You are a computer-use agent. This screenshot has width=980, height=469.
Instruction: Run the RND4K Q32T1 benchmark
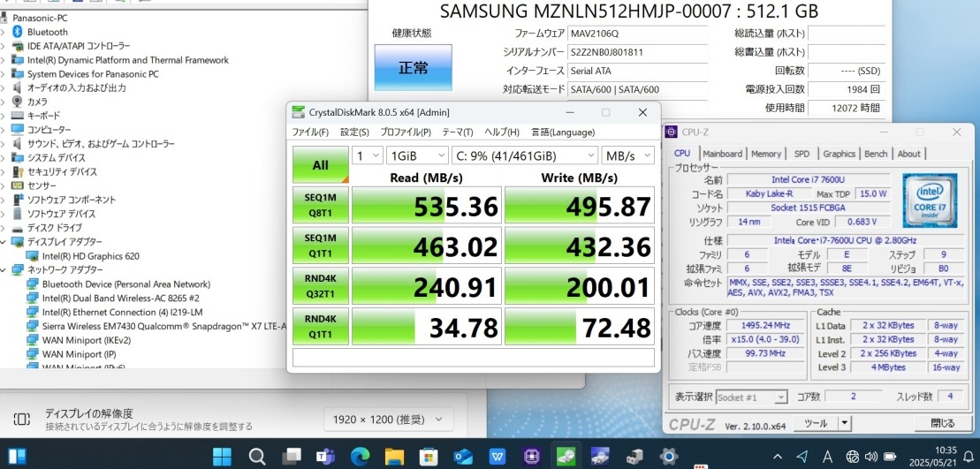321,285
